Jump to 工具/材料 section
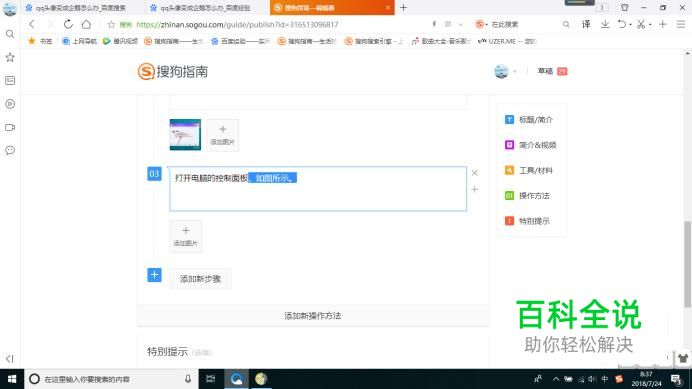This screenshot has height=389, width=692. coord(529,170)
